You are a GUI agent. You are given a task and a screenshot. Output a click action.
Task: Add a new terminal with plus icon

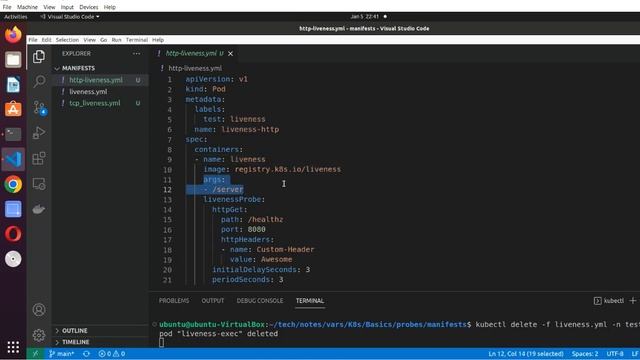tap(633, 301)
